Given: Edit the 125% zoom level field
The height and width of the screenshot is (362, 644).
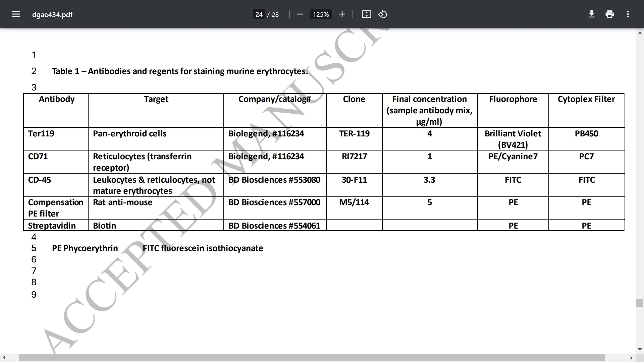Looking at the screenshot, I should pyautogui.click(x=321, y=14).
